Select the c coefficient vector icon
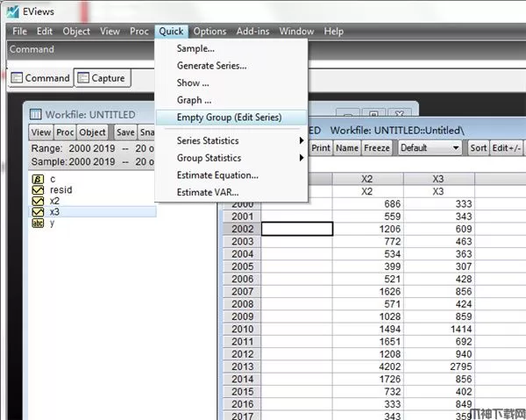The height and width of the screenshot is (420, 526). pyautogui.click(x=38, y=179)
